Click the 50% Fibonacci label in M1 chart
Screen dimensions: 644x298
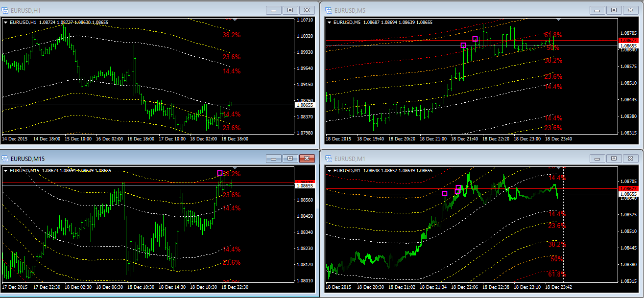coord(557,259)
